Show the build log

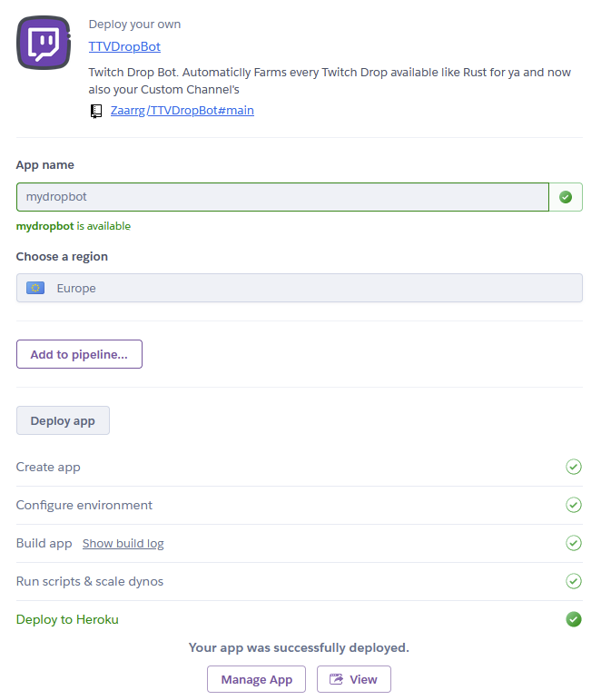[123, 544]
